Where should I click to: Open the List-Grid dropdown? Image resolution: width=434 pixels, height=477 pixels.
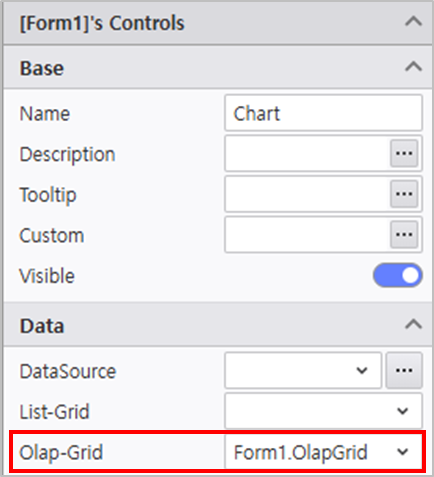pyautogui.click(x=323, y=411)
